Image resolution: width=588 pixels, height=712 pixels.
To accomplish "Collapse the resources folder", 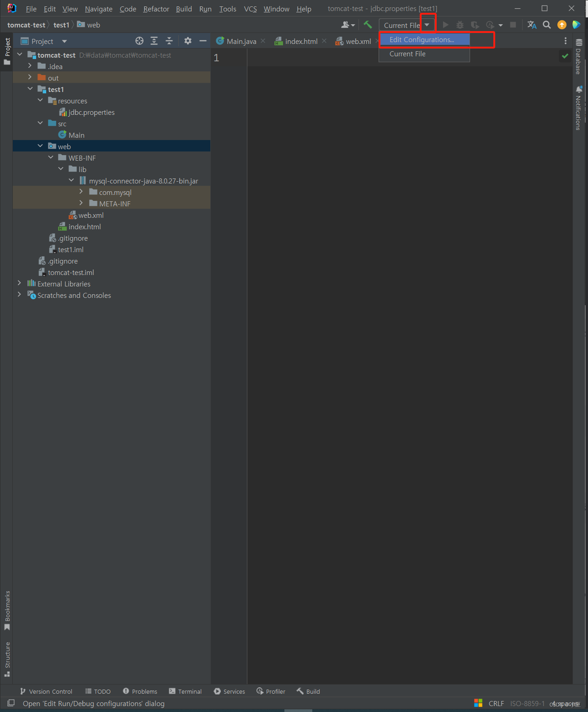I will click(x=40, y=100).
